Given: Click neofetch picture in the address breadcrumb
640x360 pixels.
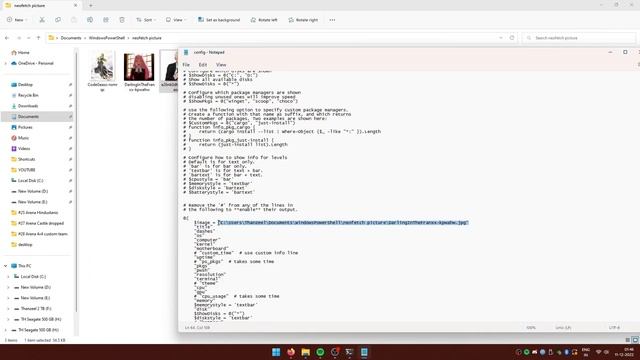Looking at the screenshot, I should [x=147, y=38].
